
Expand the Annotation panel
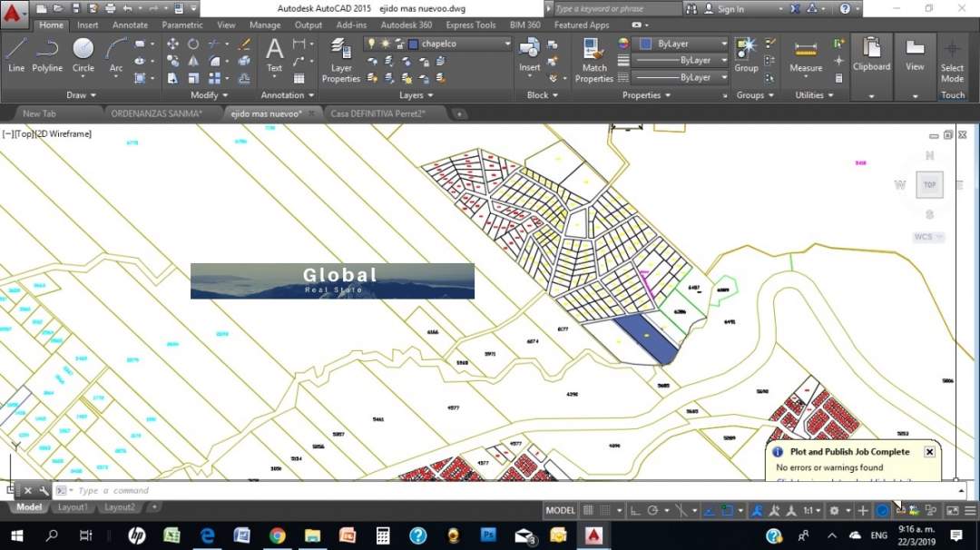[288, 95]
